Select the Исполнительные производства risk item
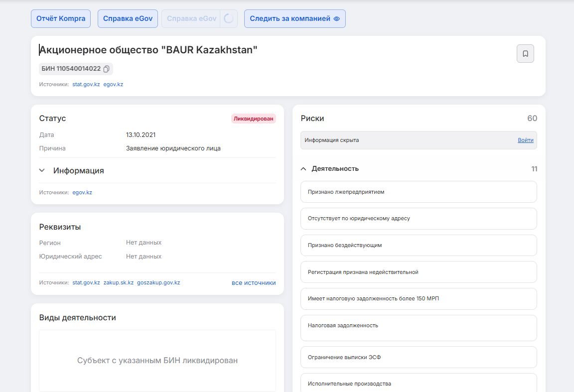 click(419, 383)
